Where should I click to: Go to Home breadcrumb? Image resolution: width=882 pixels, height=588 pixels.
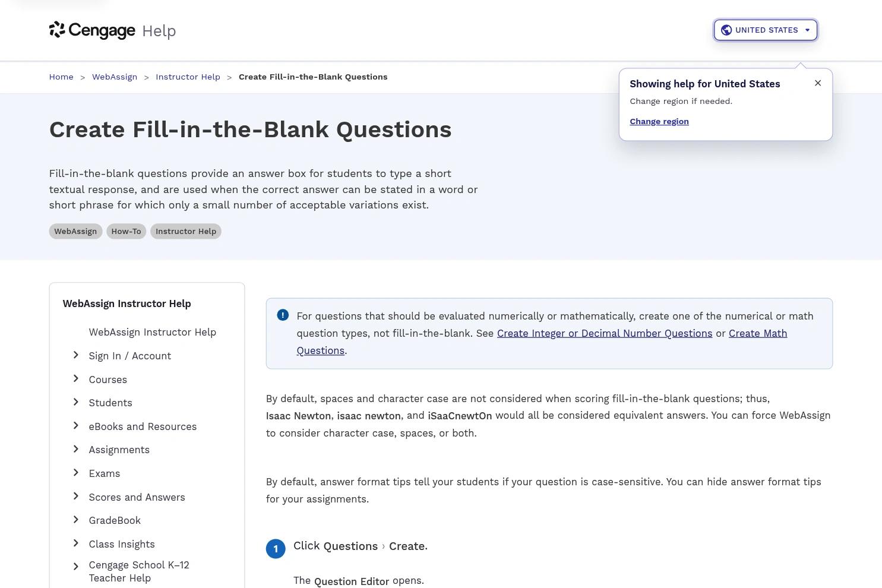[x=61, y=77]
